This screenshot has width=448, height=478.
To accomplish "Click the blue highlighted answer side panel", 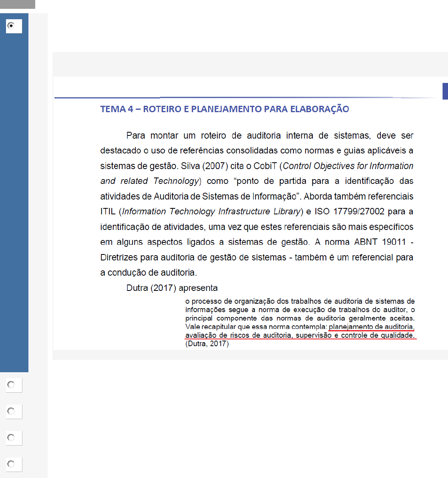I will pos(14,200).
